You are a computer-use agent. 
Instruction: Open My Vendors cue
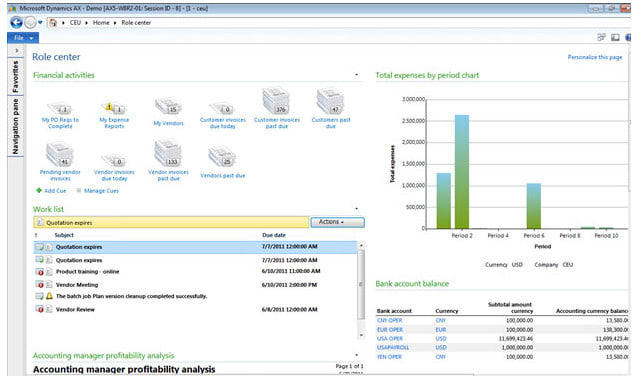click(168, 112)
